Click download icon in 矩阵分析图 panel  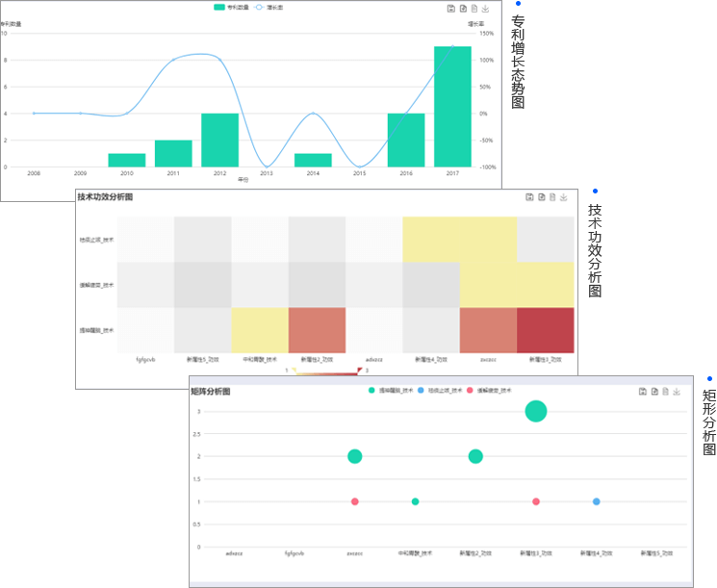tap(678, 392)
